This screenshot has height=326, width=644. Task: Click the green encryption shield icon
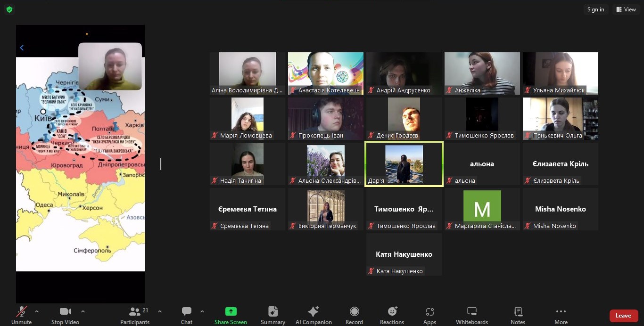pyautogui.click(x=9, y=9)
